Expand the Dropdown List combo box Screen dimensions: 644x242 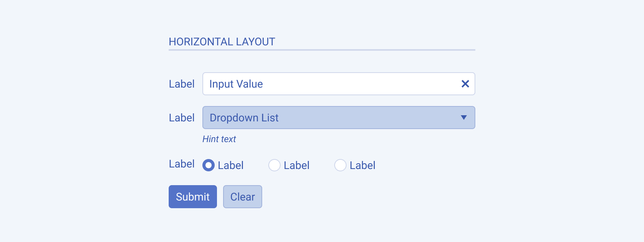click(339, 118)
